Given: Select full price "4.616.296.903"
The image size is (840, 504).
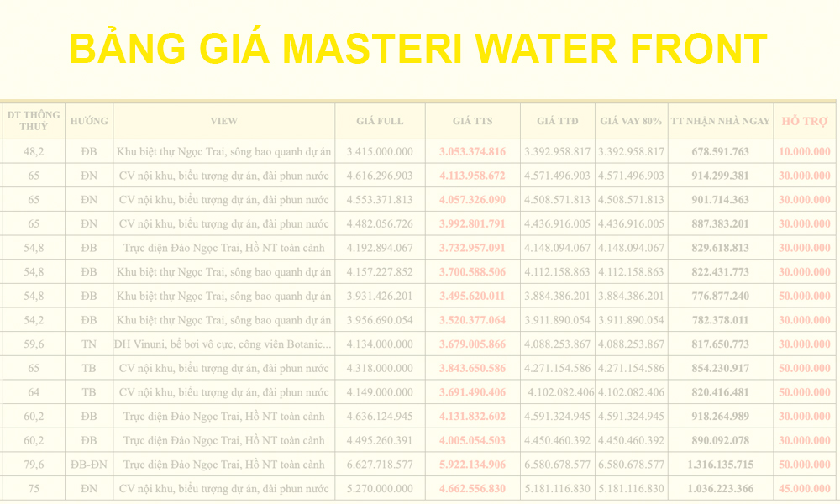Looking at the screenshot, I should click(380, 176).
